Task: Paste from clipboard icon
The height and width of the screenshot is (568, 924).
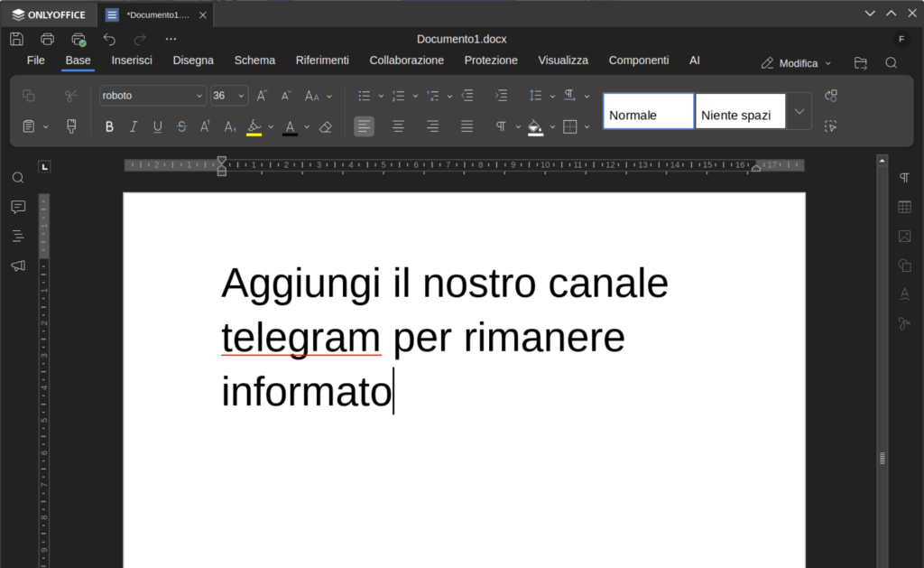Action: [28, 126]
